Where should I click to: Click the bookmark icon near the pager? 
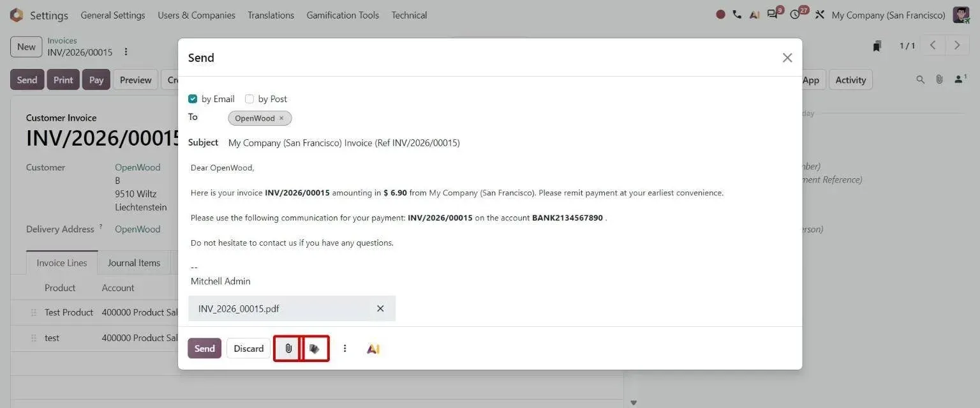877,46
